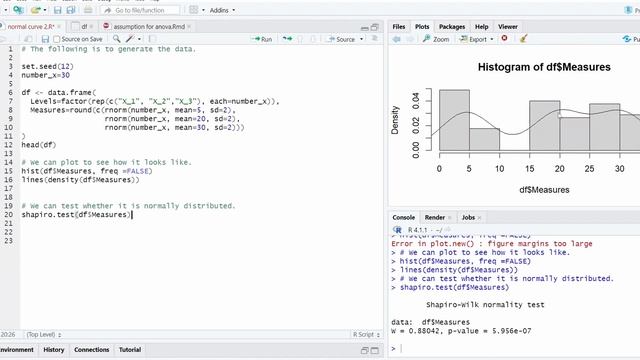Open the (Top Level) scope selector
This screenshot has width=640, height=360.
[x=43, y=335]
